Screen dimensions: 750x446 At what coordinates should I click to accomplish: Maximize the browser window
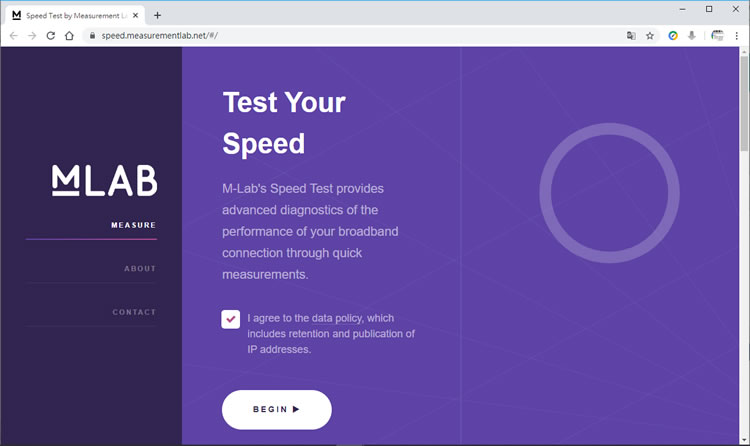(x=709, y=9)
